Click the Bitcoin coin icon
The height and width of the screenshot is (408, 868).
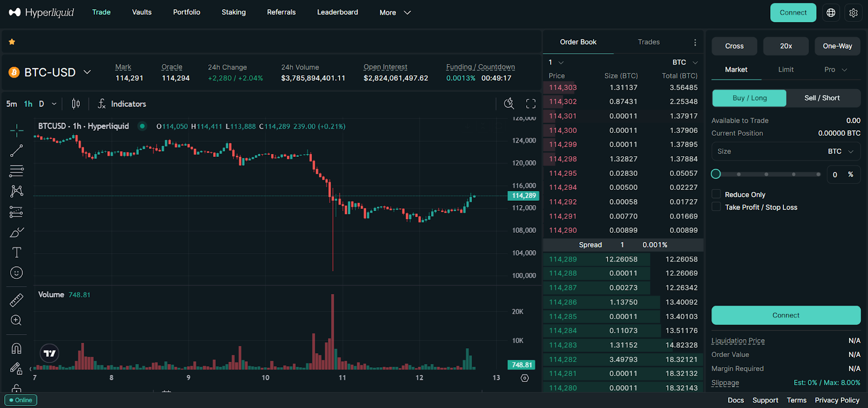point(14,72)
